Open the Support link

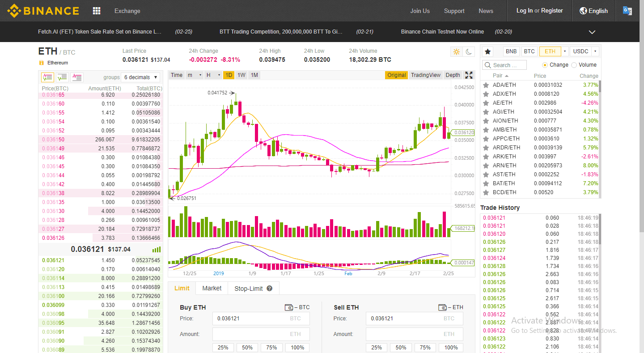[454, 11]
